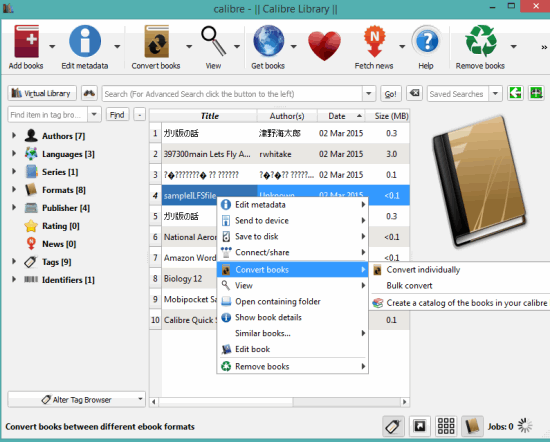Choose Send to device in context menu
The height and width of the screenshot is (442, 550).
(293, 220)
